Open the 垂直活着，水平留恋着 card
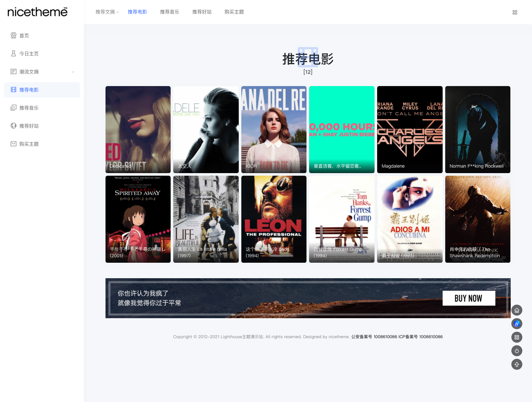Screen dimensions: 532x402 point(342,130)
